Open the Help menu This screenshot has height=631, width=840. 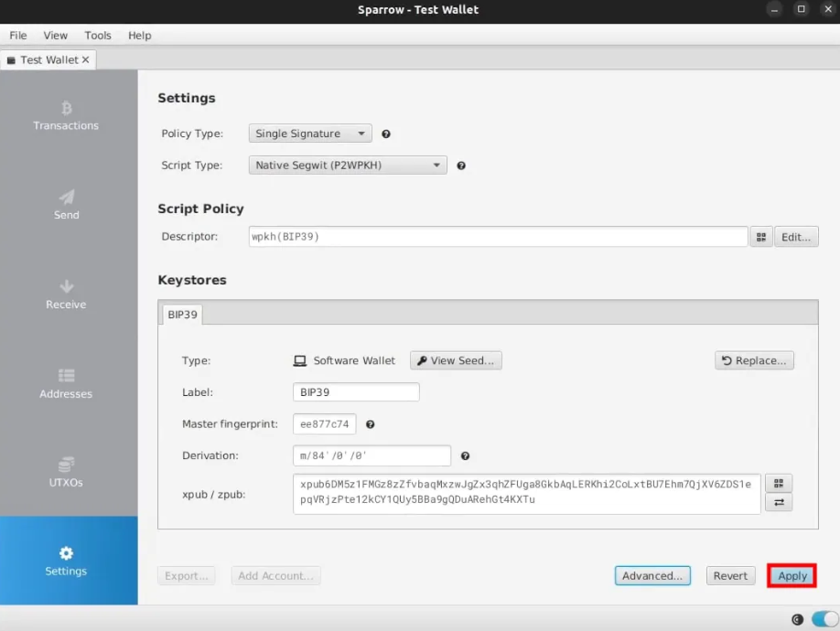tap(139, 36)
